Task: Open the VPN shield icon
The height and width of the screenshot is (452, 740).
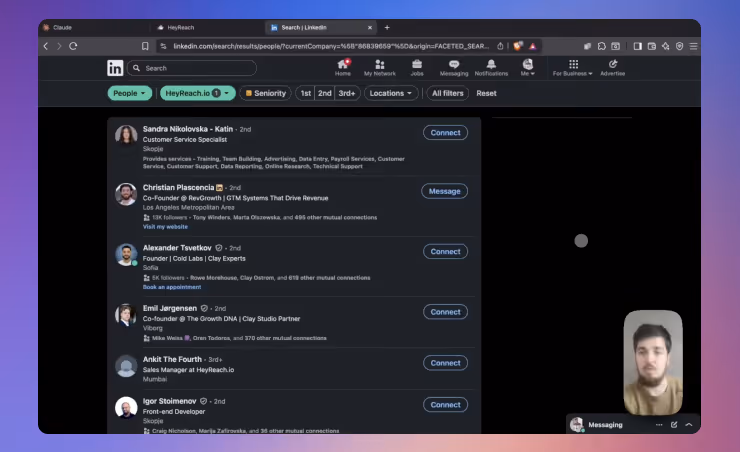Action: pos(680,46)
